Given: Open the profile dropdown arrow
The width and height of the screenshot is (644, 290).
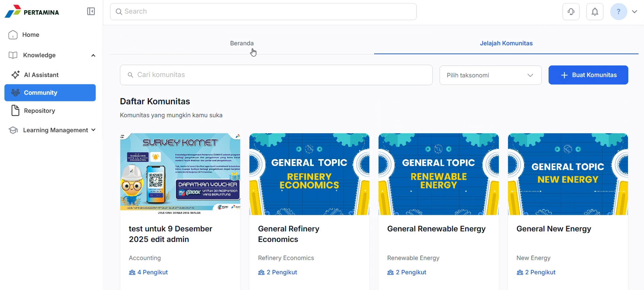Looking at the screenshot, I should tap(634, 12).
